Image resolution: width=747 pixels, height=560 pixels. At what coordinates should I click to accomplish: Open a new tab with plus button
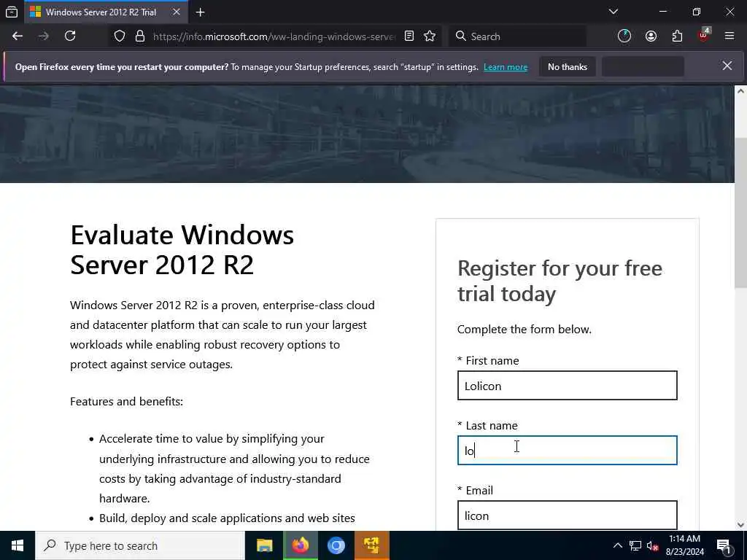coord(200,12)
